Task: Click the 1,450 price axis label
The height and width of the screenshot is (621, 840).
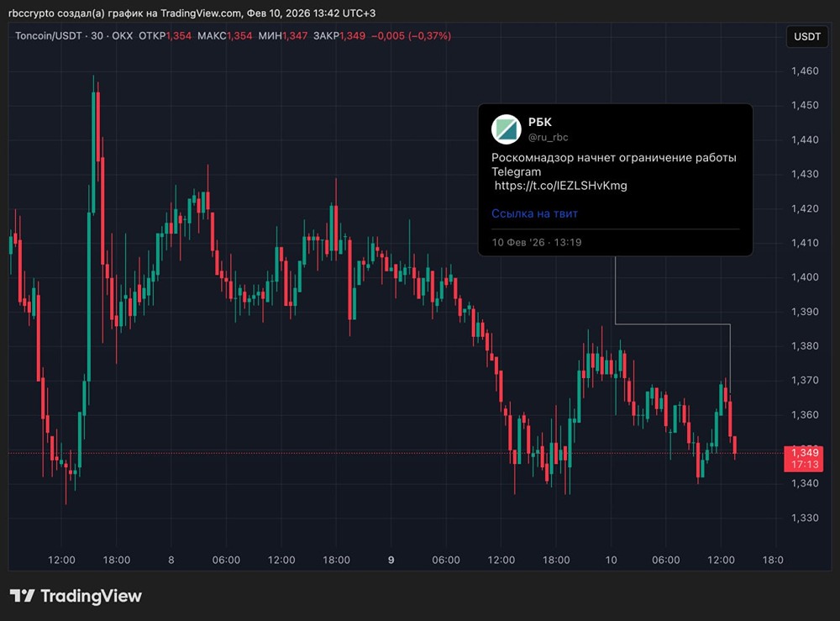Action: 805,105
